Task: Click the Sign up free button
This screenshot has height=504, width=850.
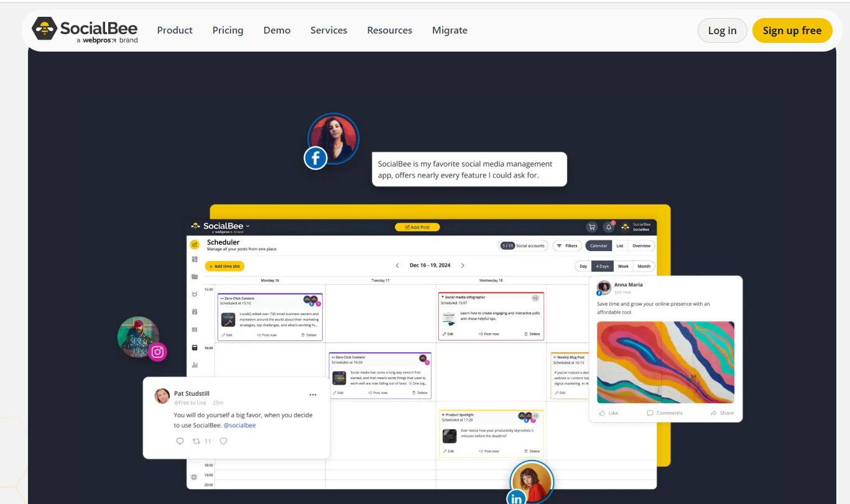Action: 792,30
